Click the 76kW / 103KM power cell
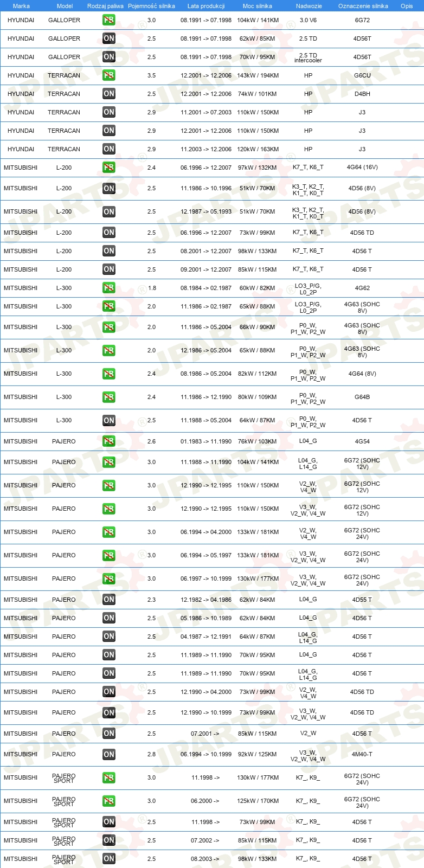 [258, 441]
